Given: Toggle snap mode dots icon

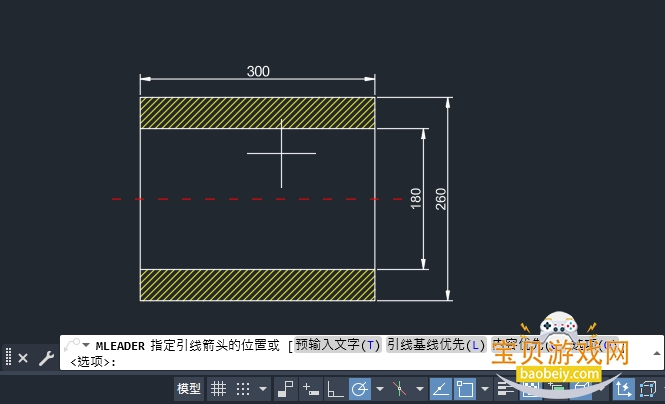Looking at the screenshot, I should (243, 389).
